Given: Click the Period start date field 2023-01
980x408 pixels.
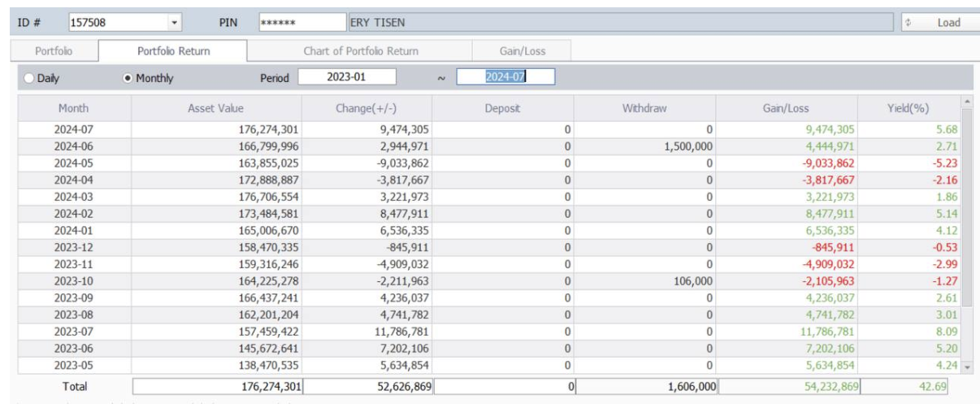Looking at the screenshot, I should pyautogui.click(x=348, y=77).
